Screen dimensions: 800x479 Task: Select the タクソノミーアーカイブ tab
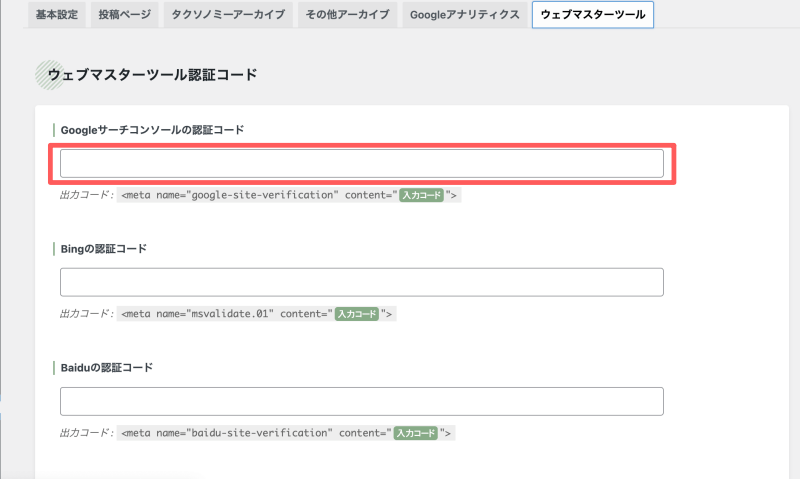(x=228, y=14)
